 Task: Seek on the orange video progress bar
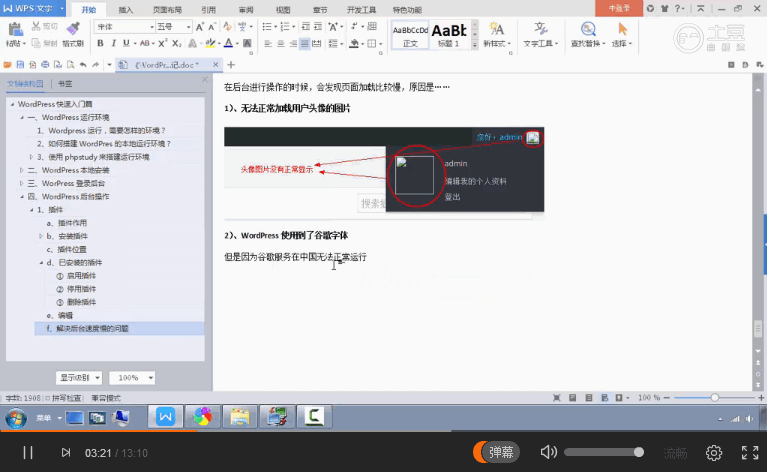(384, 431)
